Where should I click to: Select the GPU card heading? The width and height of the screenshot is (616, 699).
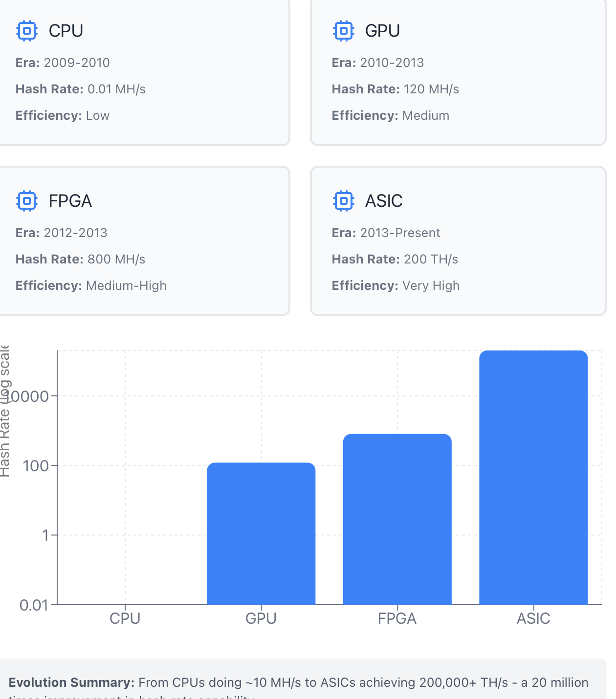[382, 31]
